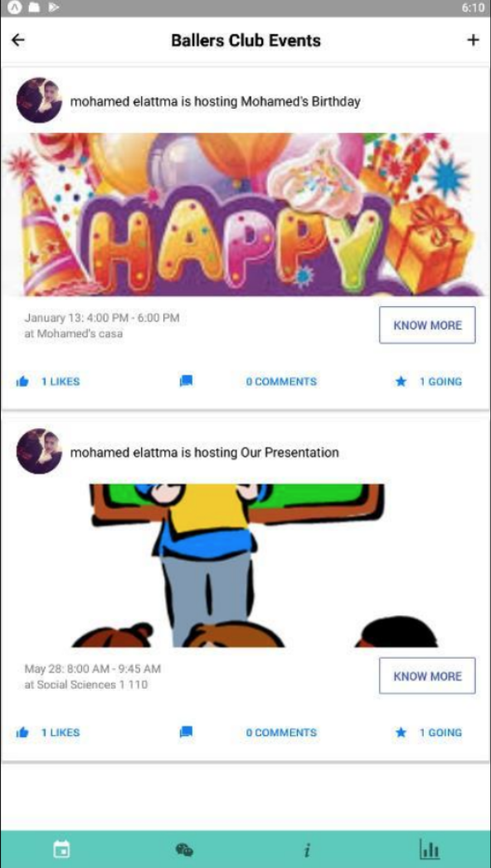Open the info tab

point(307,849)
